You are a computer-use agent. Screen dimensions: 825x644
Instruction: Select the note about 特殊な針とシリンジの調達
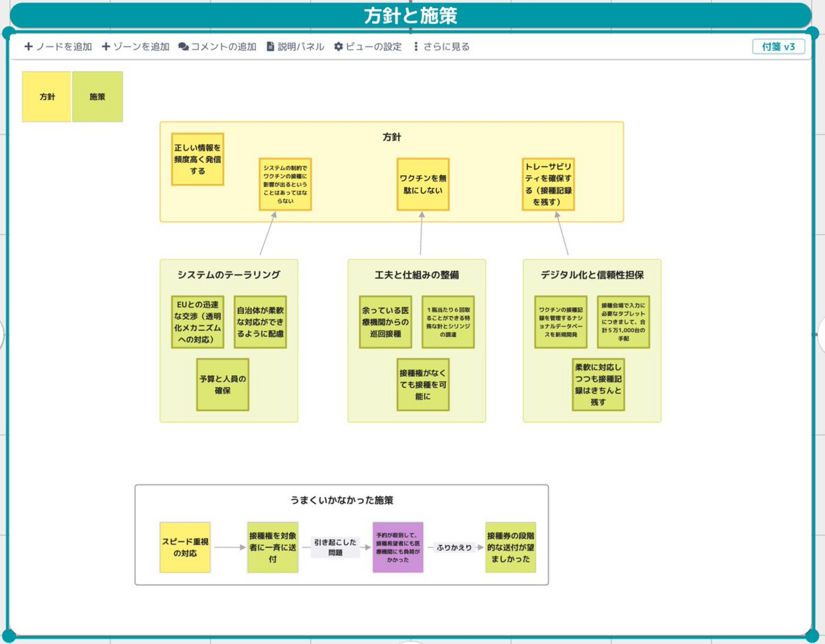[448, 322]
